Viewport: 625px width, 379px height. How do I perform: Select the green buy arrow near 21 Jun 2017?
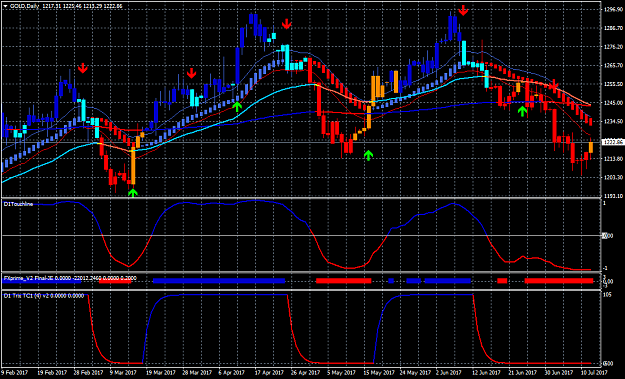point(522,111)
